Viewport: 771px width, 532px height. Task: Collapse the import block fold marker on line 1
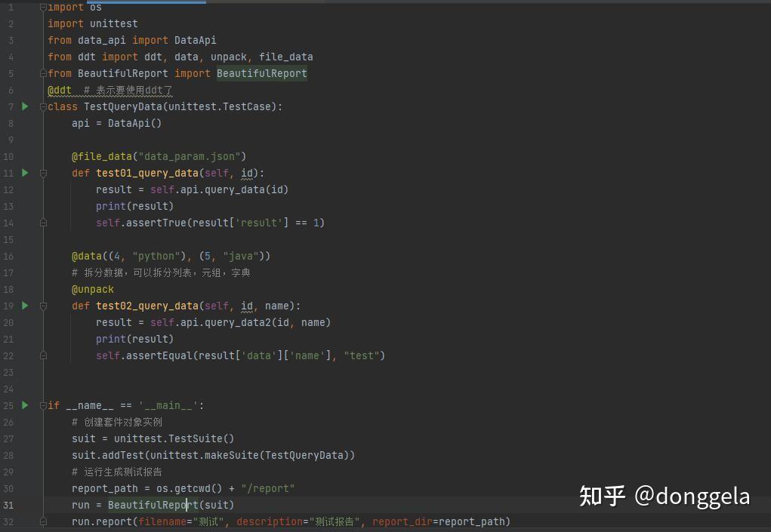[x=43, y=8]
